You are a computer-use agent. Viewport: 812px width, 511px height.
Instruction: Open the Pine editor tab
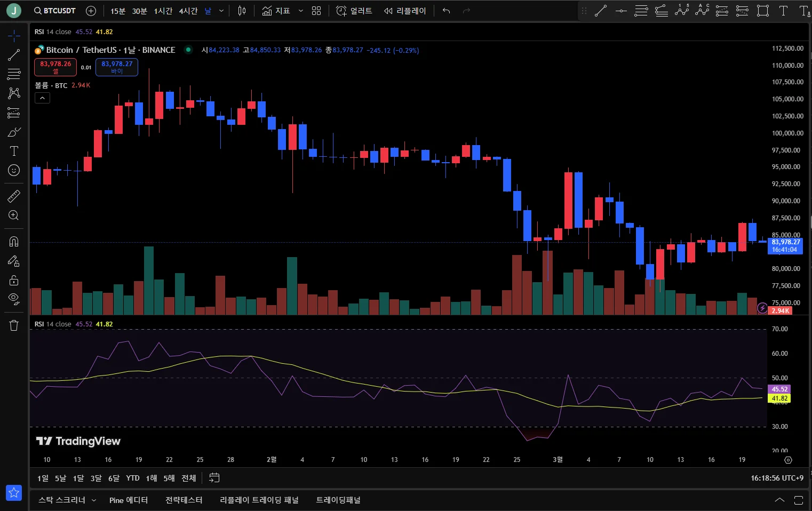click(129, 500)
